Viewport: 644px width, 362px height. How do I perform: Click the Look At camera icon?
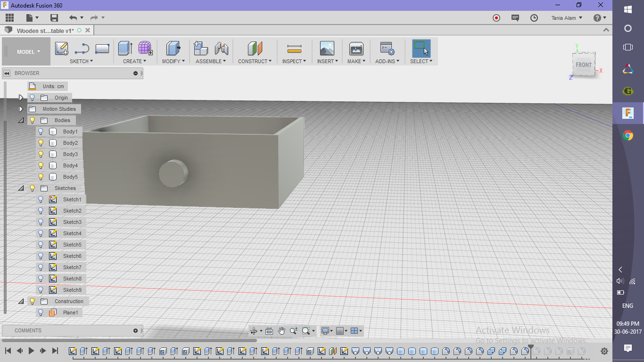[269, 331]
